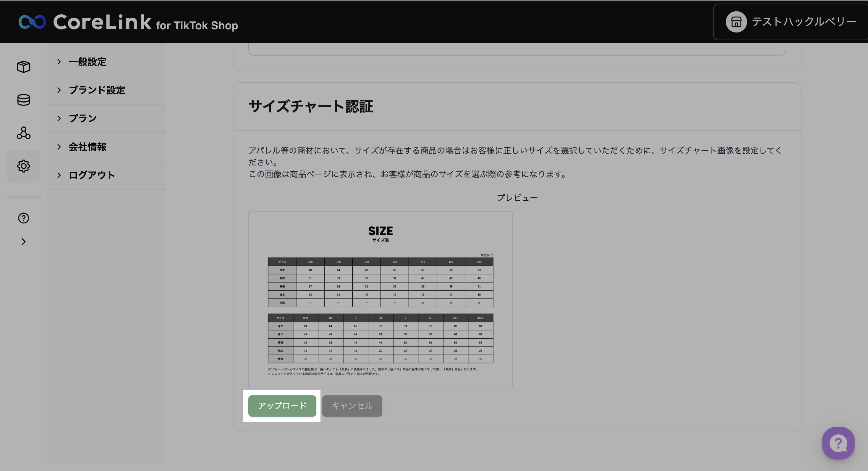Select the ログアウト menu item
The height and width of the screenshot is (471, 868).
click(92, 175)
